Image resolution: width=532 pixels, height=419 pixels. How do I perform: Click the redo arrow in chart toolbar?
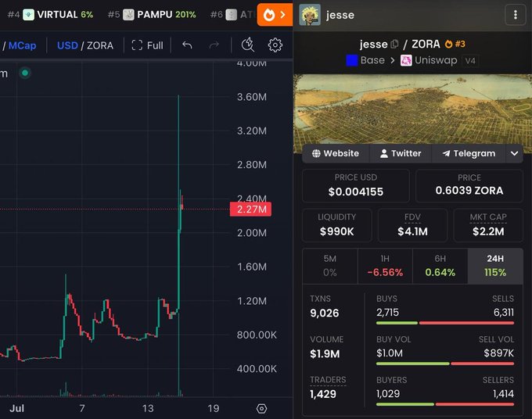pos(214,45)
